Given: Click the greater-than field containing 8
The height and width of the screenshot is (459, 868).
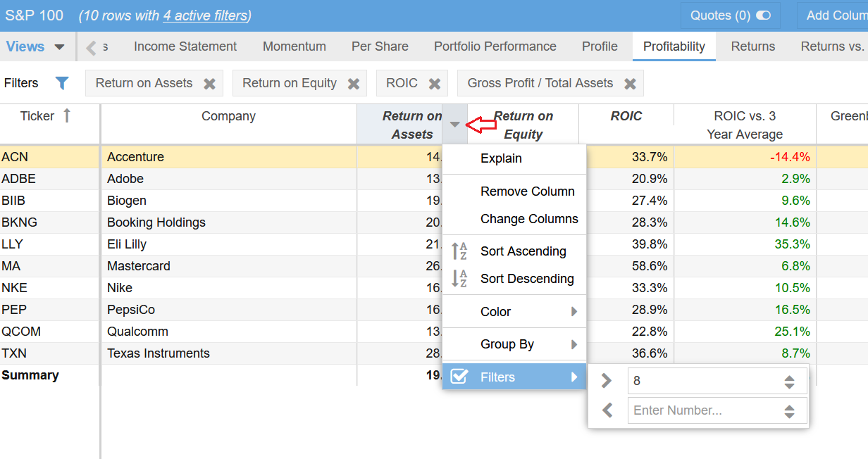Looking at the screenshot, I should coord(717,381).
